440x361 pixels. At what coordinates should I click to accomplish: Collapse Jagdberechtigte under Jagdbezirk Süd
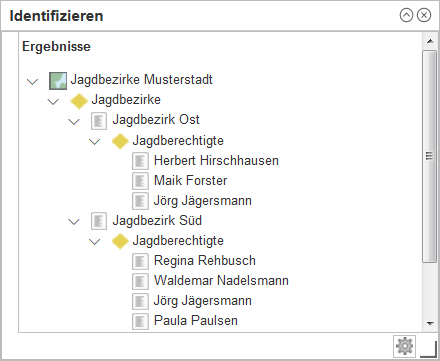tap(95, 242)
